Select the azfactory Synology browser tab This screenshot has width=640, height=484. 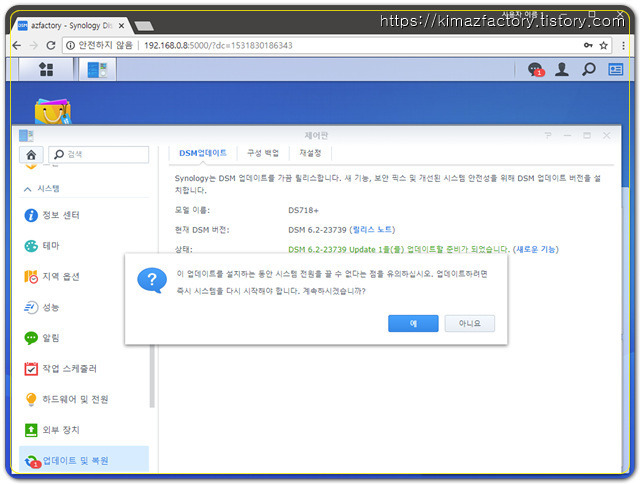coord(71,26)
